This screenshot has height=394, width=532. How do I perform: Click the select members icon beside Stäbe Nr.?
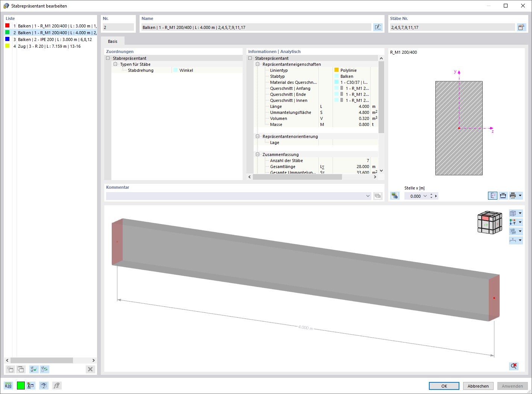pyautogui.click(x=521, y=27)
